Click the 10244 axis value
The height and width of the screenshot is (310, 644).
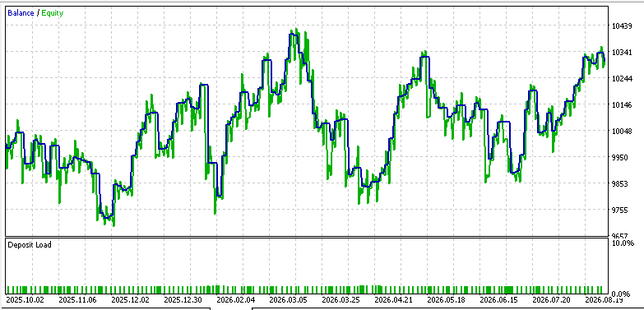pos(622,78)
